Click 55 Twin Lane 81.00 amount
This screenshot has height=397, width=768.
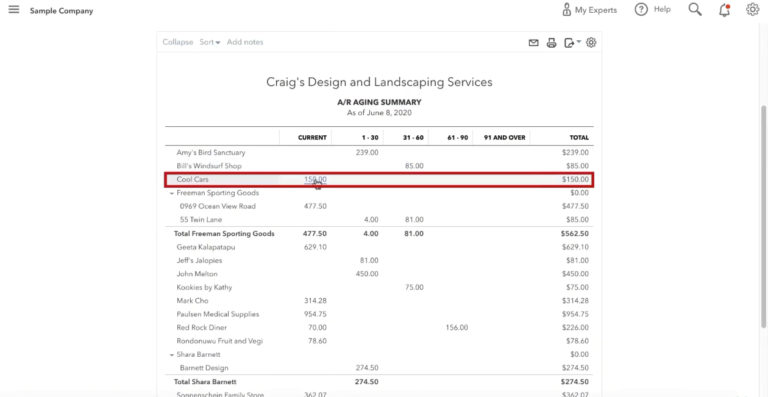pos(414,220)
